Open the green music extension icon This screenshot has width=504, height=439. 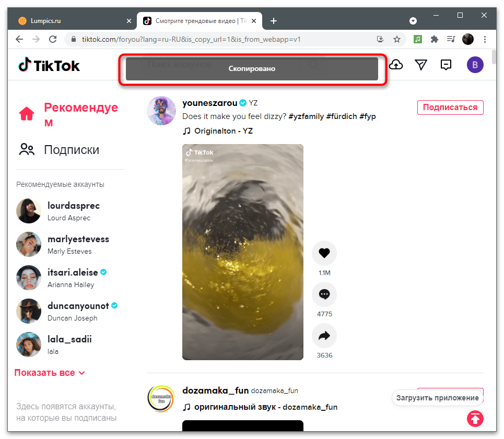417,39
